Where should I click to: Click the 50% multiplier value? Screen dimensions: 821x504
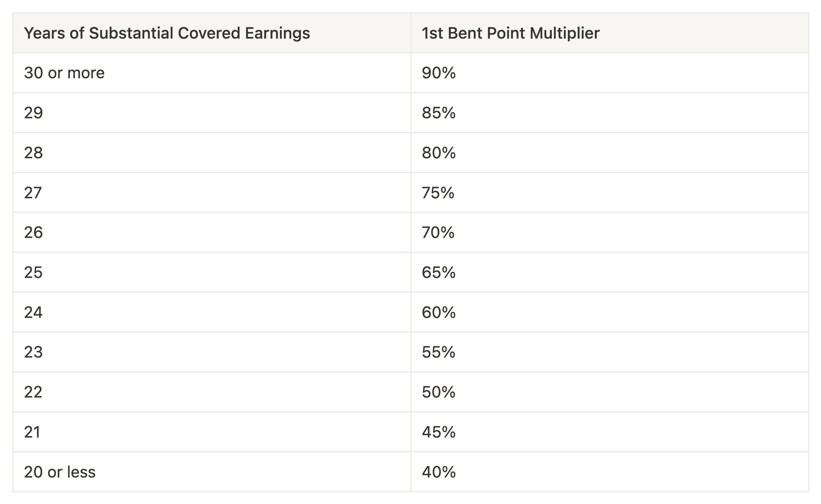[x=439, y=392]
